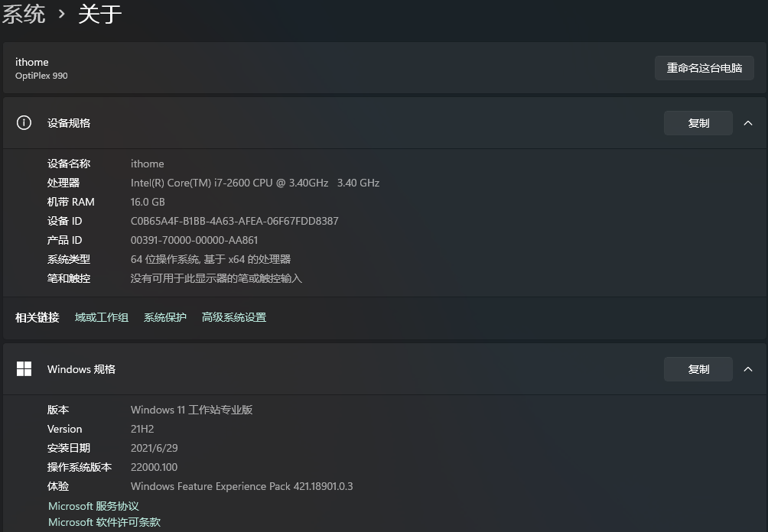Select the Windows 规格 section heading

click(81, 369)
